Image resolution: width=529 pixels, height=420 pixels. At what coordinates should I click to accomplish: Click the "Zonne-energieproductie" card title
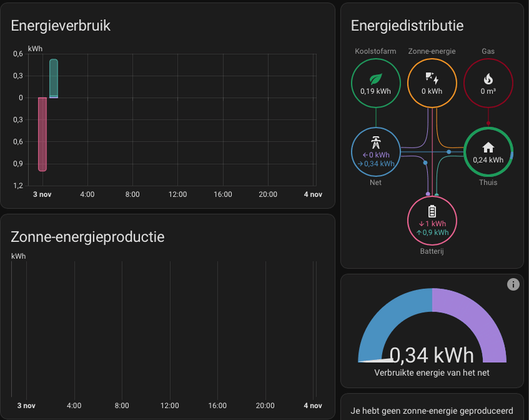pyautogui.click(x=88, y=237)
